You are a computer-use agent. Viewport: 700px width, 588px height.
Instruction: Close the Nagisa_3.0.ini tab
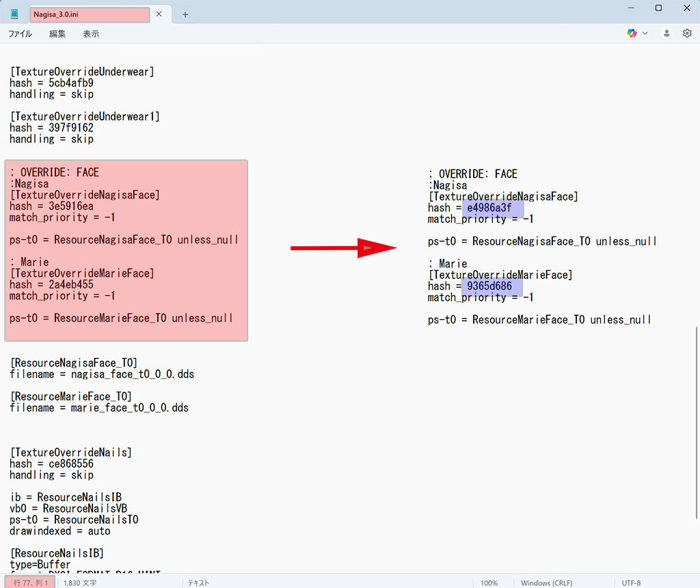pyautogui.click(x=159, y=14)
